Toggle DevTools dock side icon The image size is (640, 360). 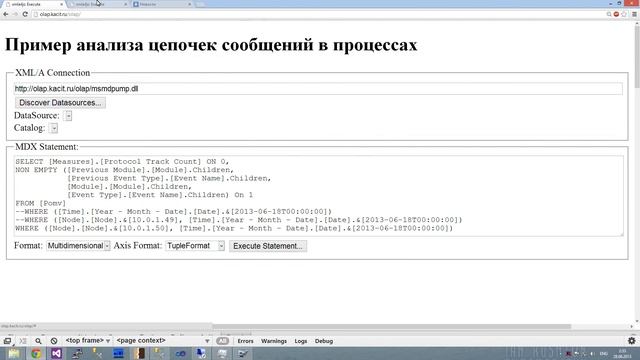point(7,341)
